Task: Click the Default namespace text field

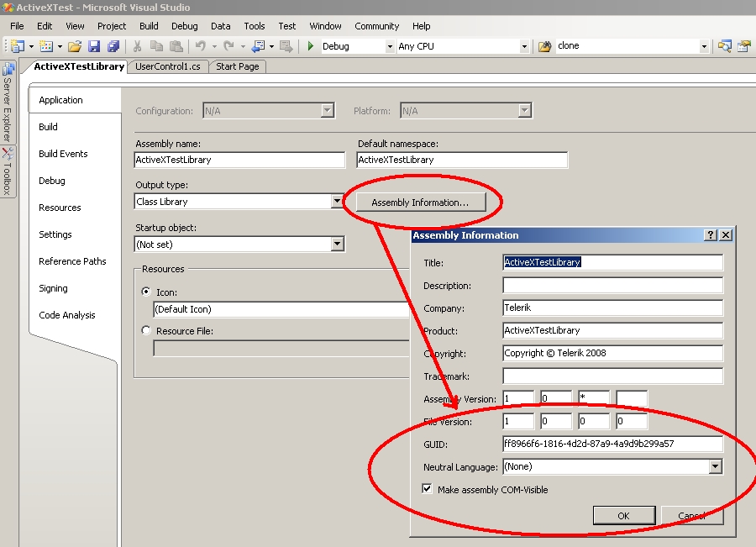Action: [462, 160]
